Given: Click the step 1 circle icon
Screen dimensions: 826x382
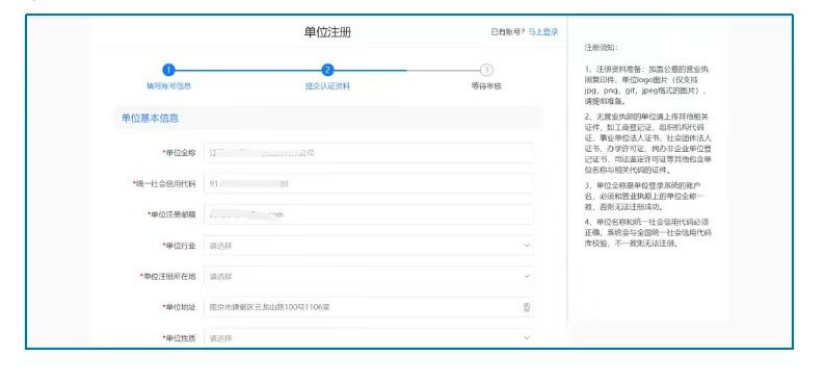Looking at the screenshot, I should pyautogui.click(x=168, y=70).
